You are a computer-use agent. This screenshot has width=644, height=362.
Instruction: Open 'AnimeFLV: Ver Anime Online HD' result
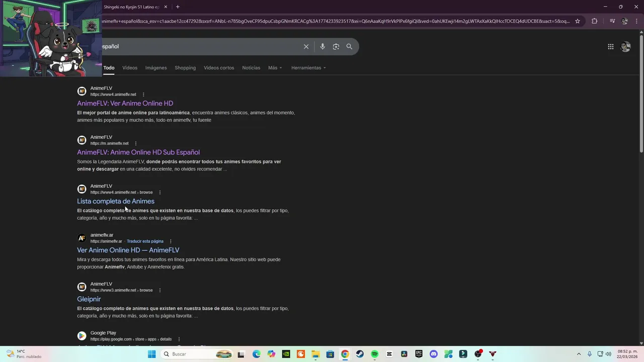pos(125,104)
